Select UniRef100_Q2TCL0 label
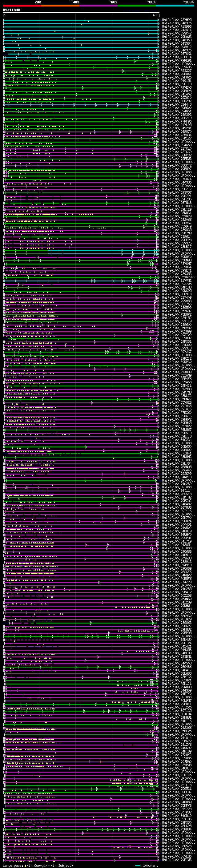 click(177, 149)
